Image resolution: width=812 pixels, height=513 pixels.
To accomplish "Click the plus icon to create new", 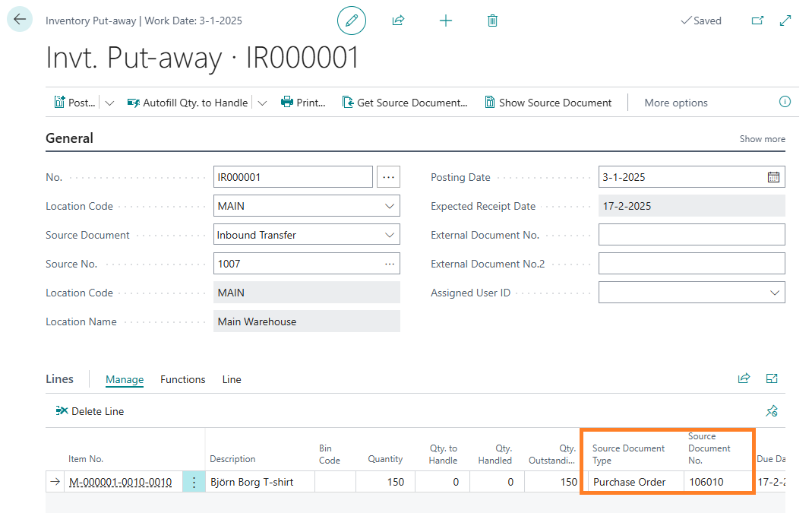I will (x=446, y=21).
